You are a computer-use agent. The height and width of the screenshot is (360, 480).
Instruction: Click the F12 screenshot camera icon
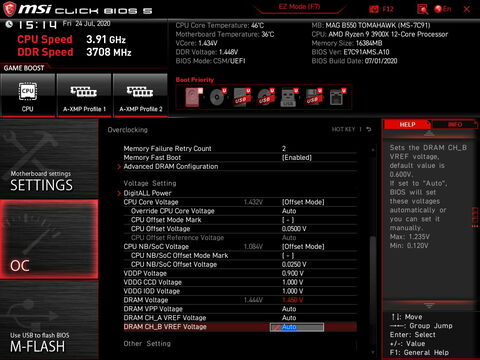[x=374, y=9]
